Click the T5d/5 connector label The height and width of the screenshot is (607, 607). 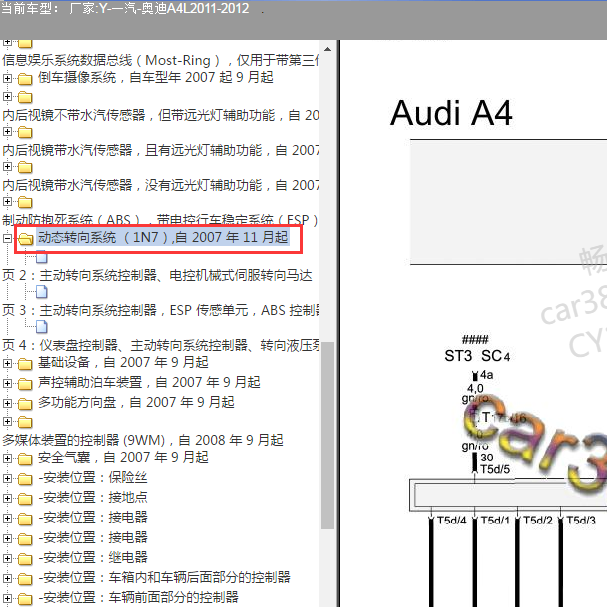495,470
